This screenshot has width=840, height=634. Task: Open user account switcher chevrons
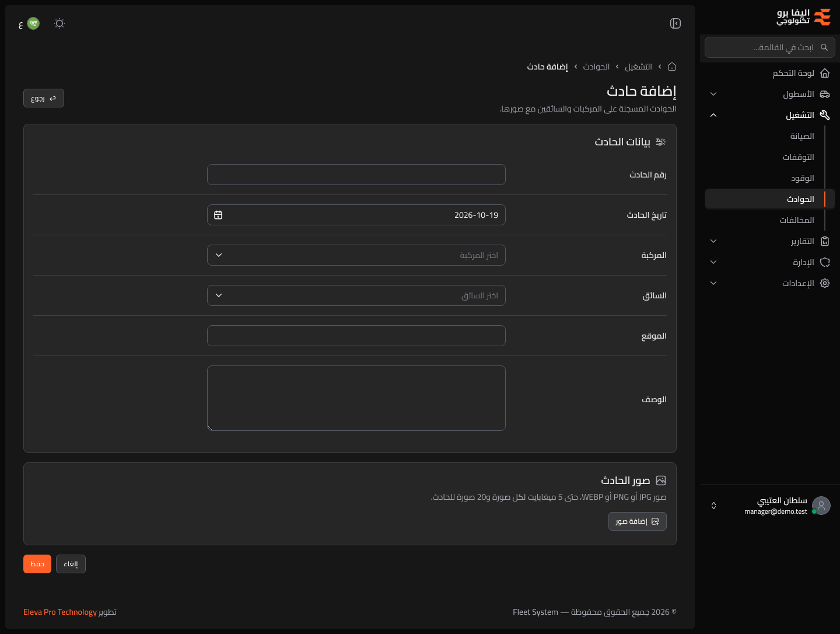coord(713,506)
